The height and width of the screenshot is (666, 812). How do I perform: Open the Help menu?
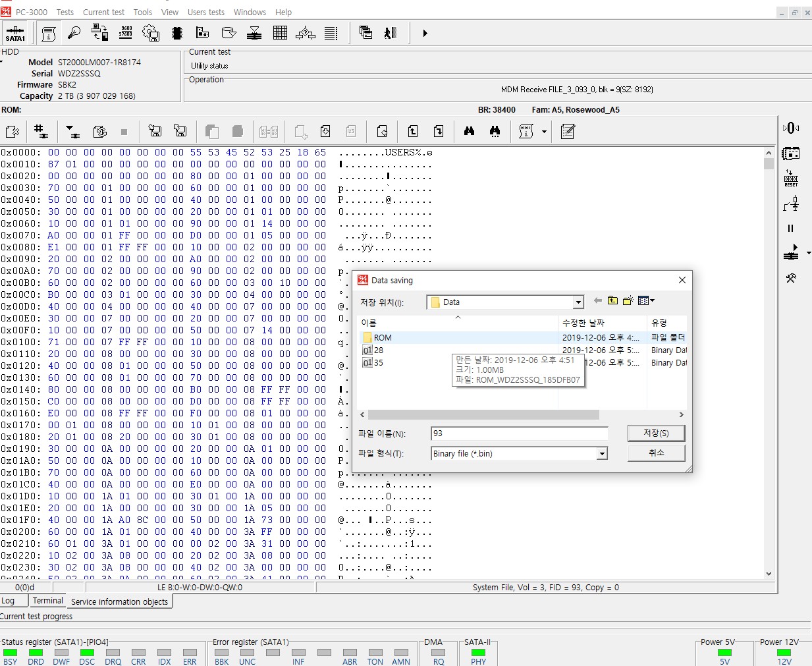tap(284, 12)
